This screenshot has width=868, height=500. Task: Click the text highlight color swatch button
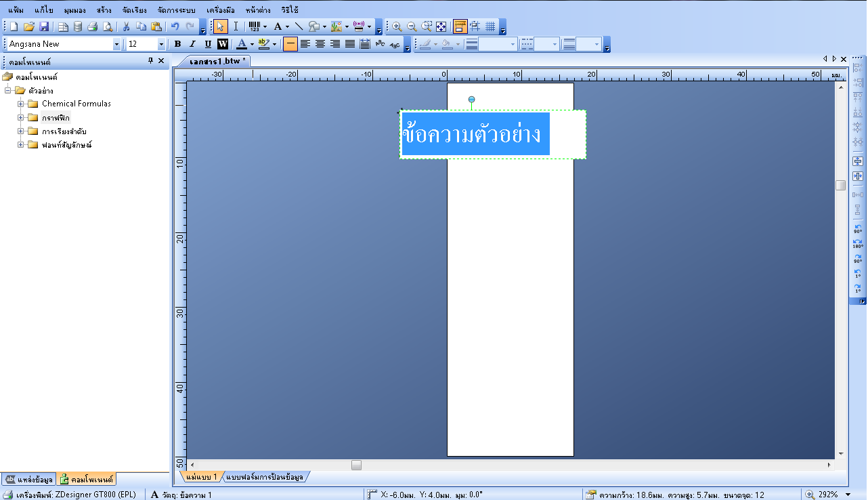point(264,44)
